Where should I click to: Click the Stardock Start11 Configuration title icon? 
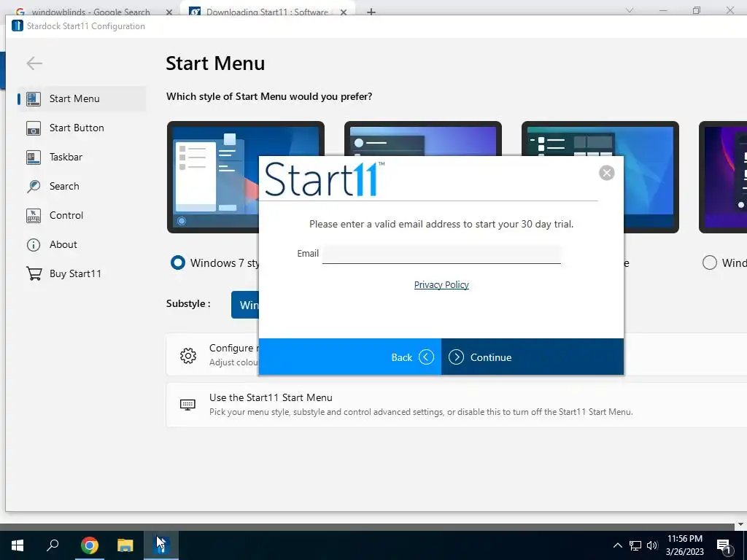18,26
